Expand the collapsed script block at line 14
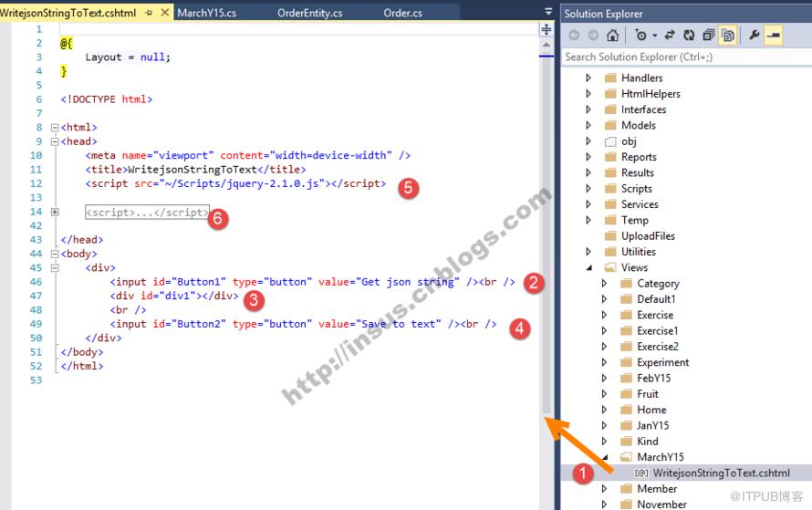812x510 pixels. tap(55, 212)
